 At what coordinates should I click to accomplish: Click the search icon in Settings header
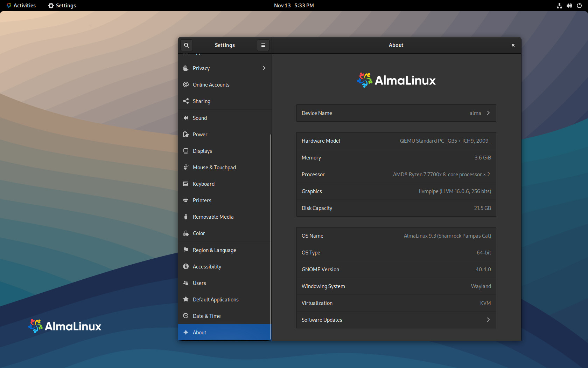[187, 45]
